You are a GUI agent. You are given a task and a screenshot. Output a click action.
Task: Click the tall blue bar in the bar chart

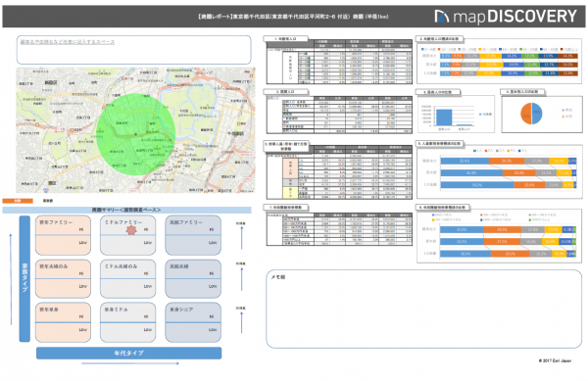point(444,118)
